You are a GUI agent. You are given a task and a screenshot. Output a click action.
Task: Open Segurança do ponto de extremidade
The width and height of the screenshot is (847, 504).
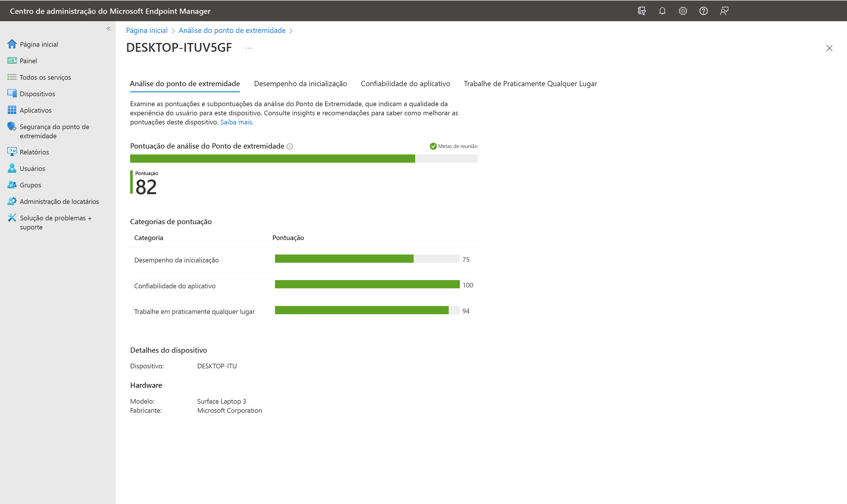(x=54, y=131)
